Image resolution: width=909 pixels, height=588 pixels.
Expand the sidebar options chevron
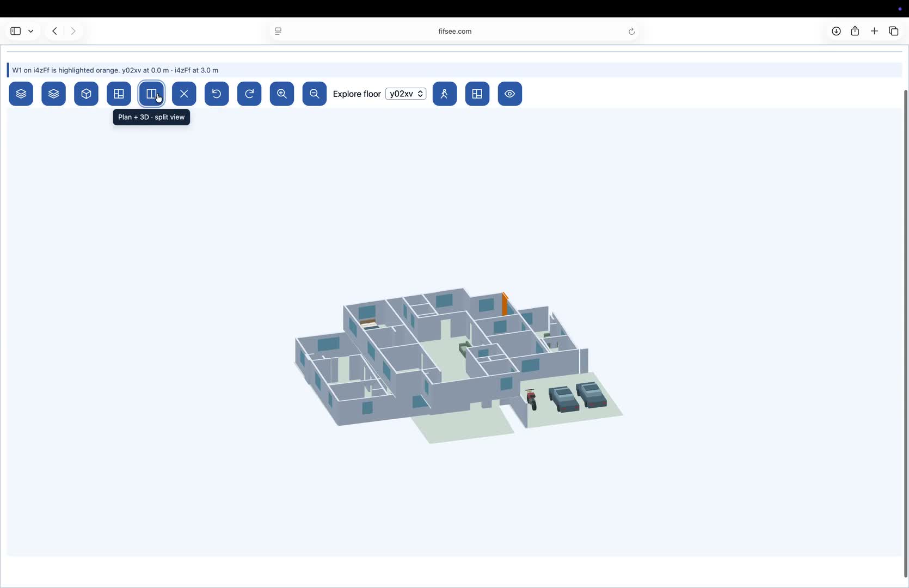tap(31, 31)
